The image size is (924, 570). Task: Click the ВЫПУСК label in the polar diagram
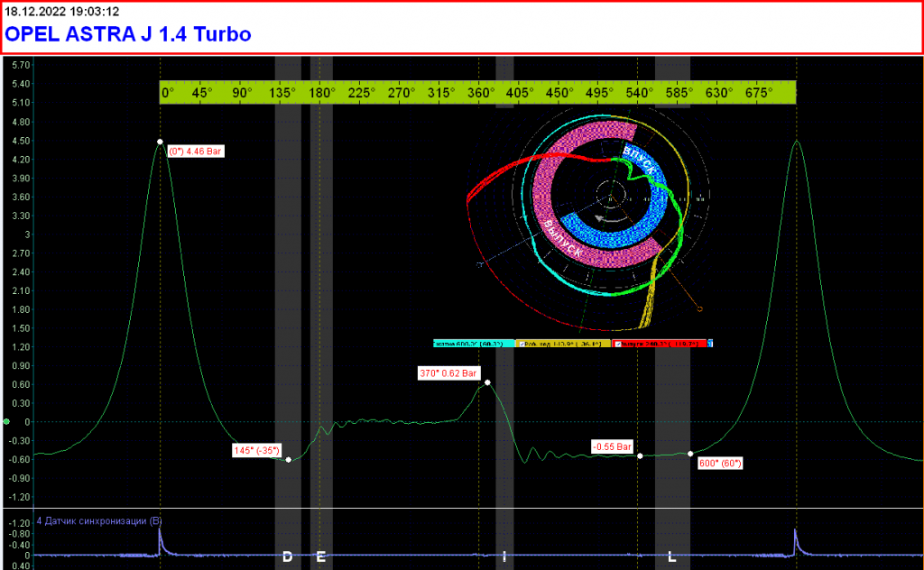click(561, 238)
